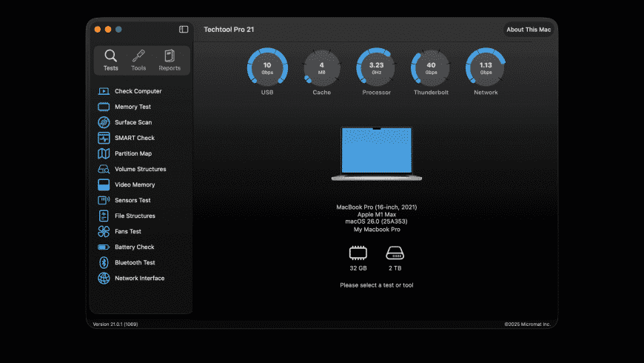The height and width of the screenshot is (363, 644).
Task: Click the Please select a test or tool text
Action: tap(377, 285)
